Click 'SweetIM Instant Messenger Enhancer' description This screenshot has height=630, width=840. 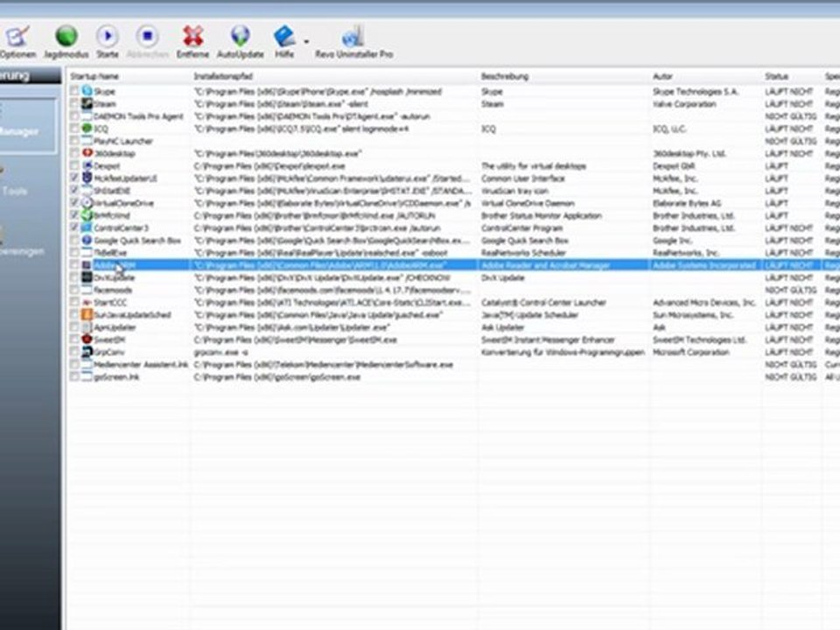(x=548, y=339)
